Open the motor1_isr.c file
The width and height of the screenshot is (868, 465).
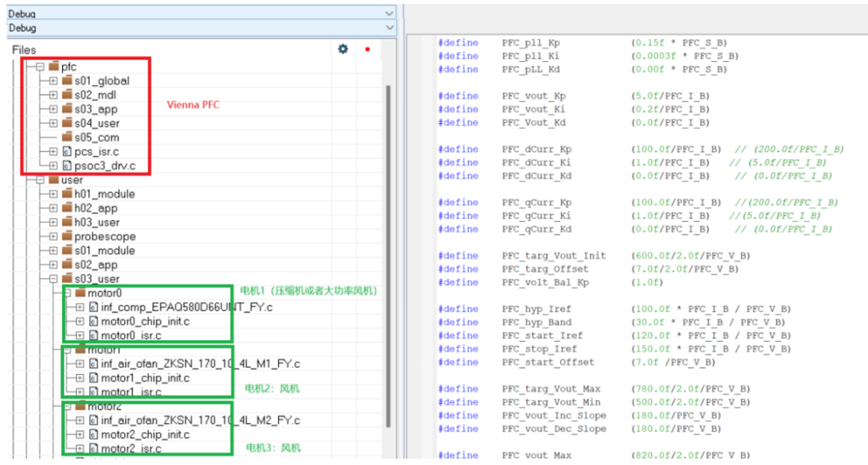pos(131,392)
